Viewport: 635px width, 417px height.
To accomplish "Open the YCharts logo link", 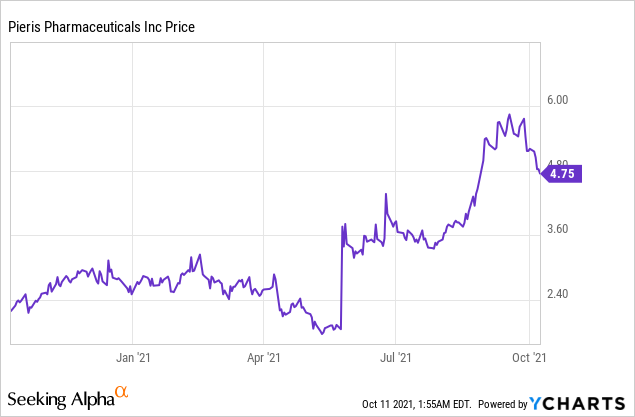I will click(x=579, y=403).
